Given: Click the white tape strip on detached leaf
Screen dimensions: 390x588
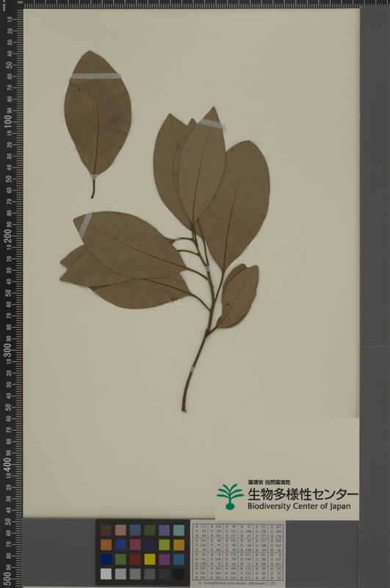Looking at the screenshot, I should point(96,76).
